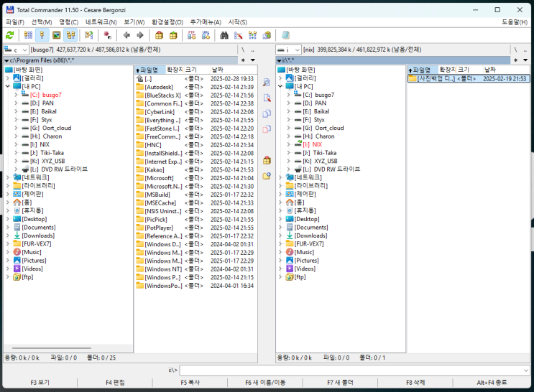534x392 pixels.
Task: Click left panel root directory backslash button
Action: coord(243,50)
